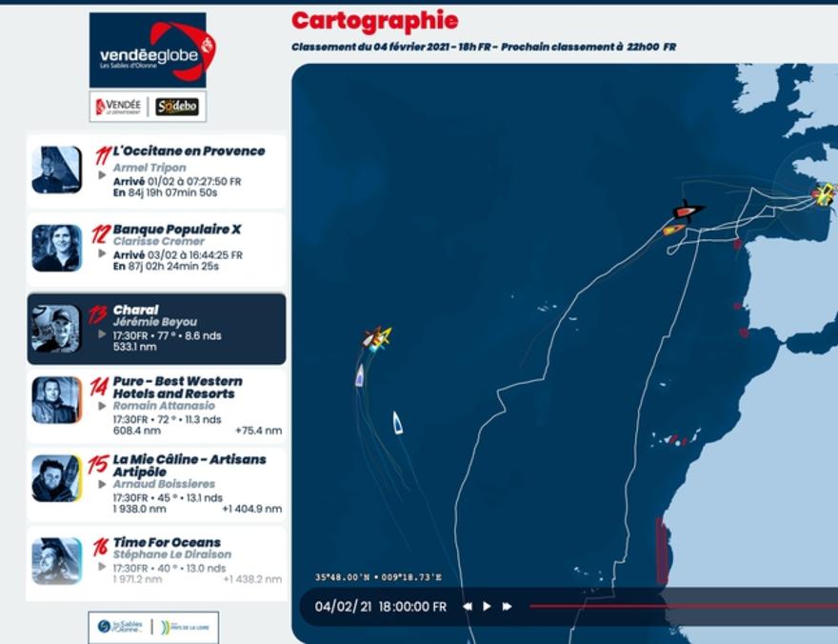The image size is (838, 644).
Task: Click the Classement du 04 février 2021 line
Action: tap(484, 47)
